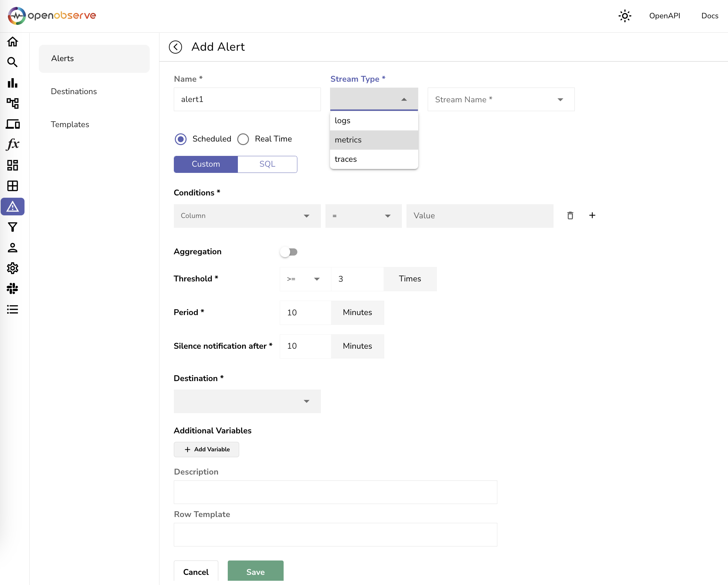Open the Home page icon in sidebar

tap(12, 42)
